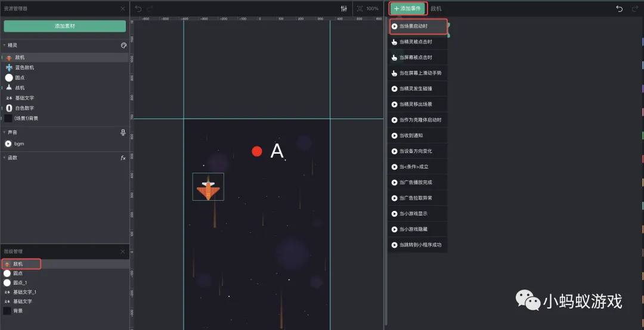Click the event editor redo arrow

(x=635, y=8)
